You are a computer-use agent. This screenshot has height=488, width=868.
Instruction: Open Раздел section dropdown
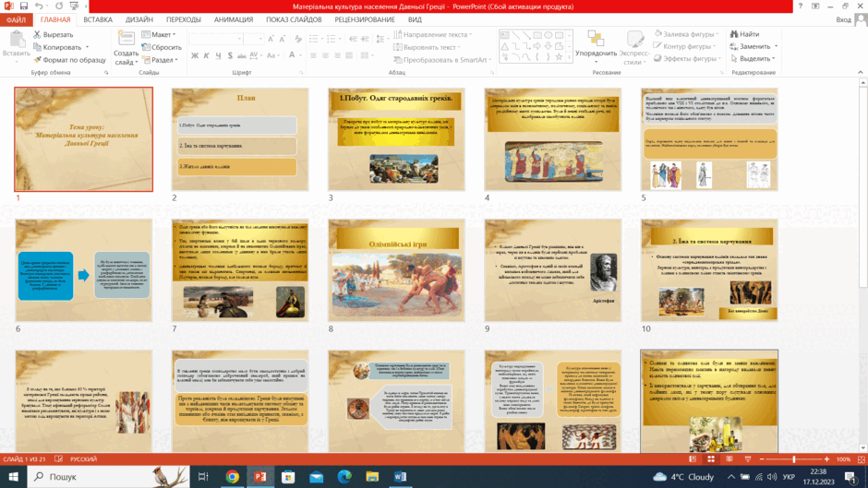click(160, 60)
